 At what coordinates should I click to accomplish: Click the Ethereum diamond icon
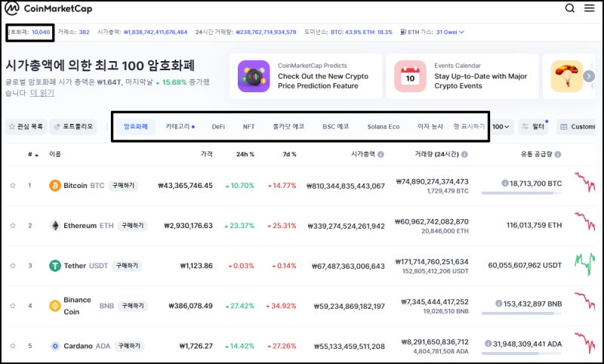pos(55,225)
